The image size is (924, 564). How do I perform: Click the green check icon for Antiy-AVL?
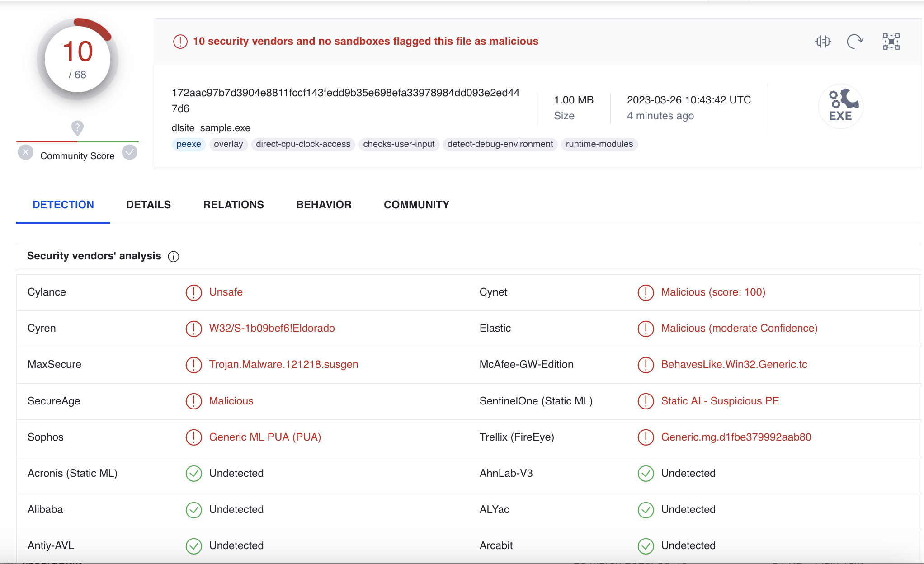pos(193,546)
